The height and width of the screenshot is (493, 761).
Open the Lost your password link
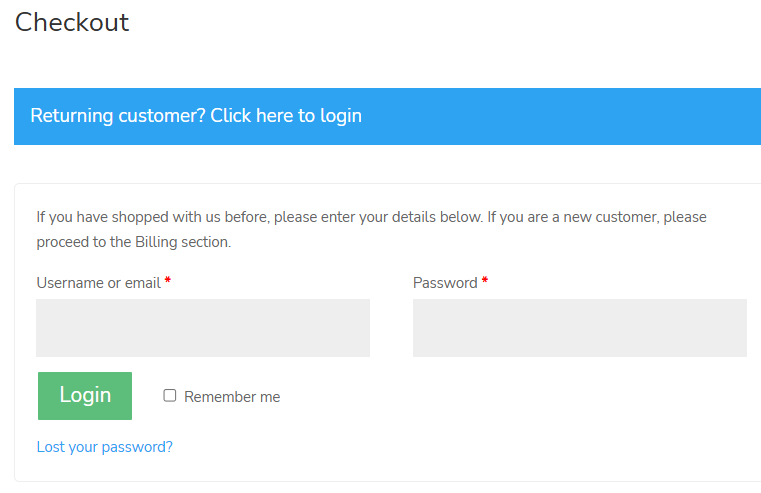105,447
